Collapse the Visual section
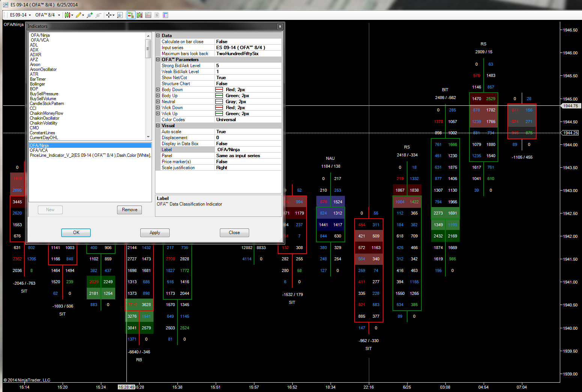 coord(158,126)
